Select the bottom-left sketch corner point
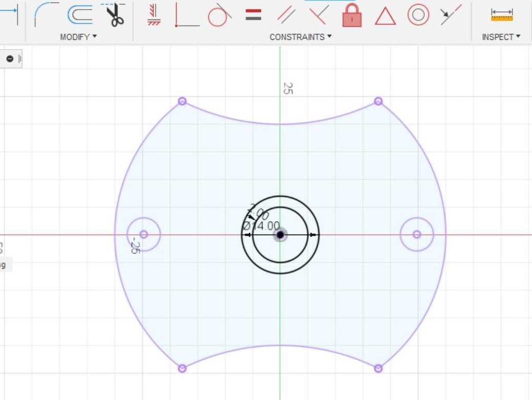 coord(182,368)
